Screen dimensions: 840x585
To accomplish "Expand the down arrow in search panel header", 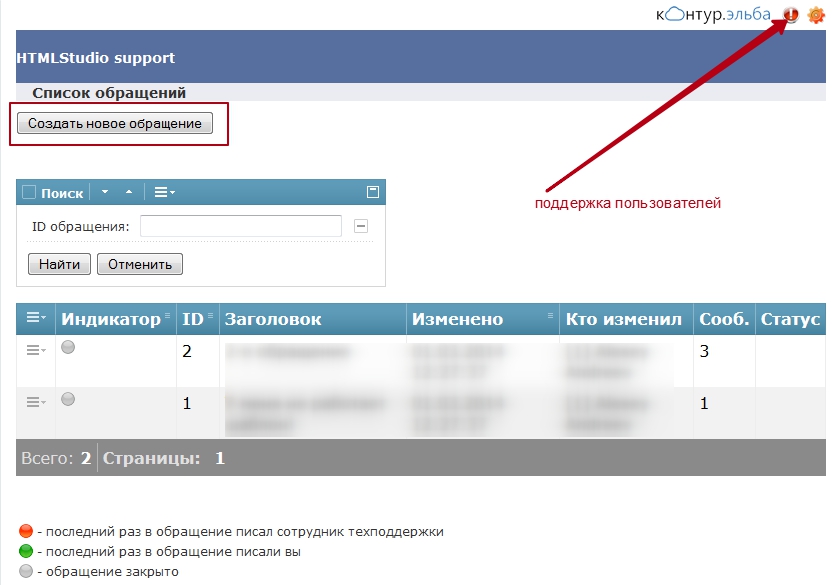I will [105, 192].
